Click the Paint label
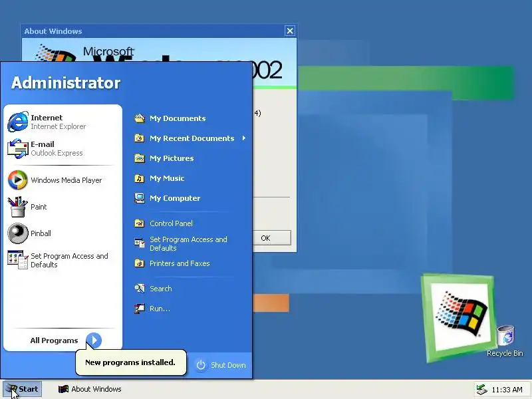Image resolution: width=532 pixels, height=399 pixels. pos(39,207)
